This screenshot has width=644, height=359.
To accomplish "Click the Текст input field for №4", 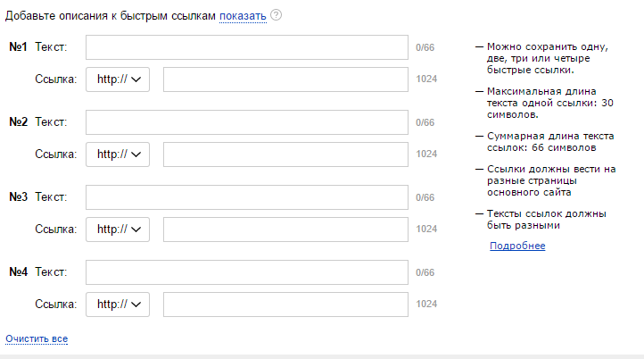I will [x=247, y=272].
